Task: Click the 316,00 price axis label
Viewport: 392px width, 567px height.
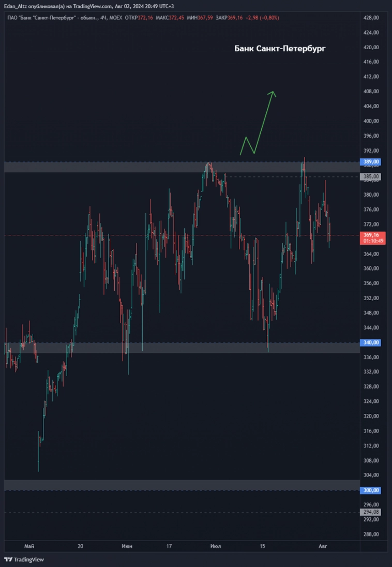Action: 371,431
